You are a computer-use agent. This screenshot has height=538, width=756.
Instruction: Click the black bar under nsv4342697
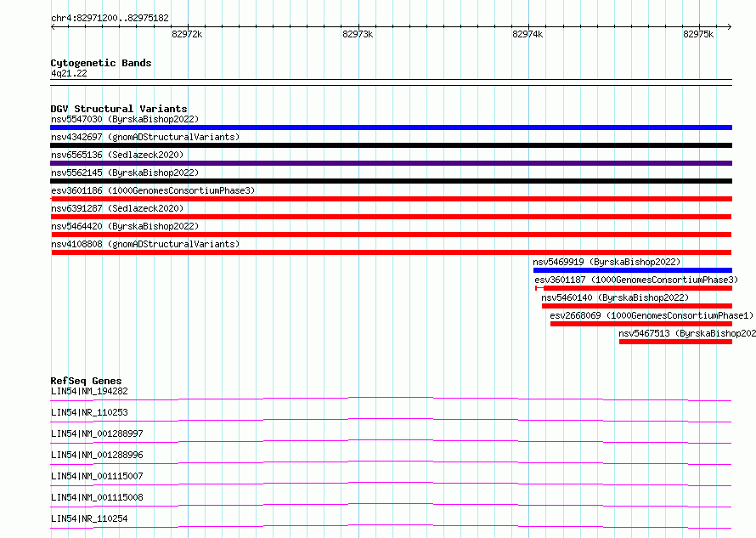pyautogui.click(x=391, y=145)
